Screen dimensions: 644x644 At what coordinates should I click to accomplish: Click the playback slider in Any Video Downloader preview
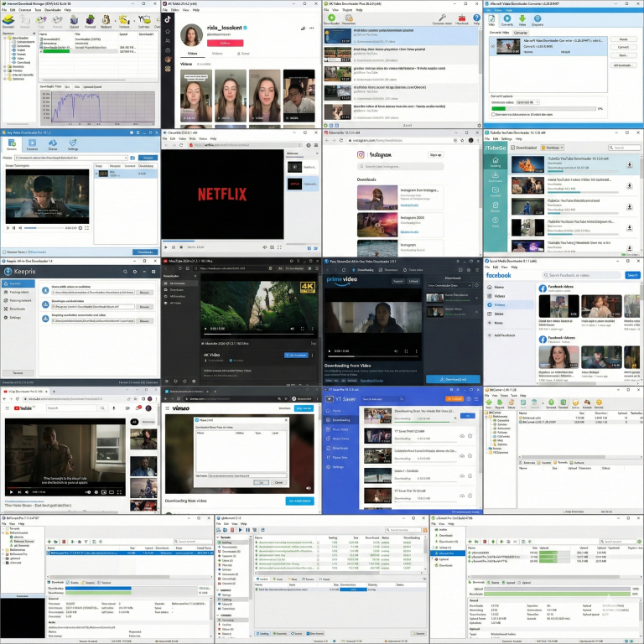[44, 227]
